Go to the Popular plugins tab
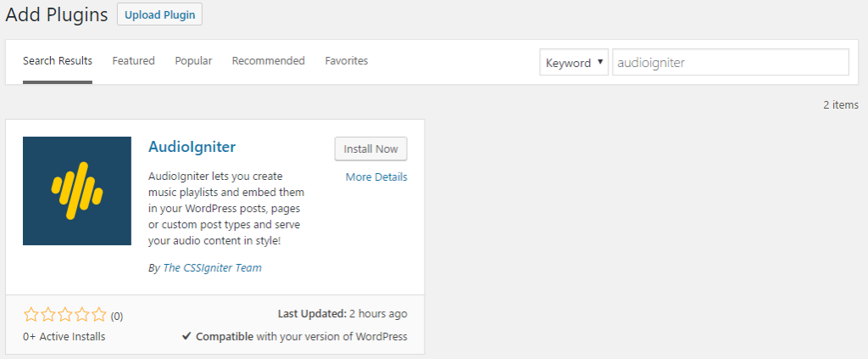Viewport: 868px width, 359px height. click(x=193, y=61)
